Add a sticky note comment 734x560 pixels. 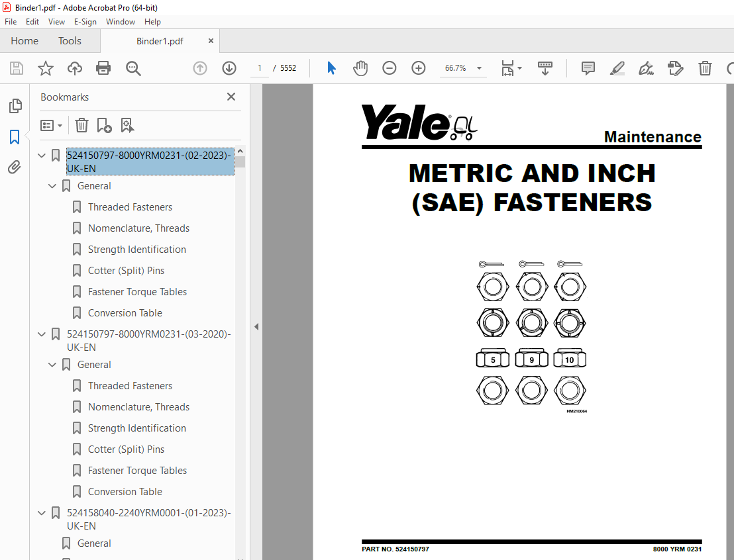(x=588, y=68)
